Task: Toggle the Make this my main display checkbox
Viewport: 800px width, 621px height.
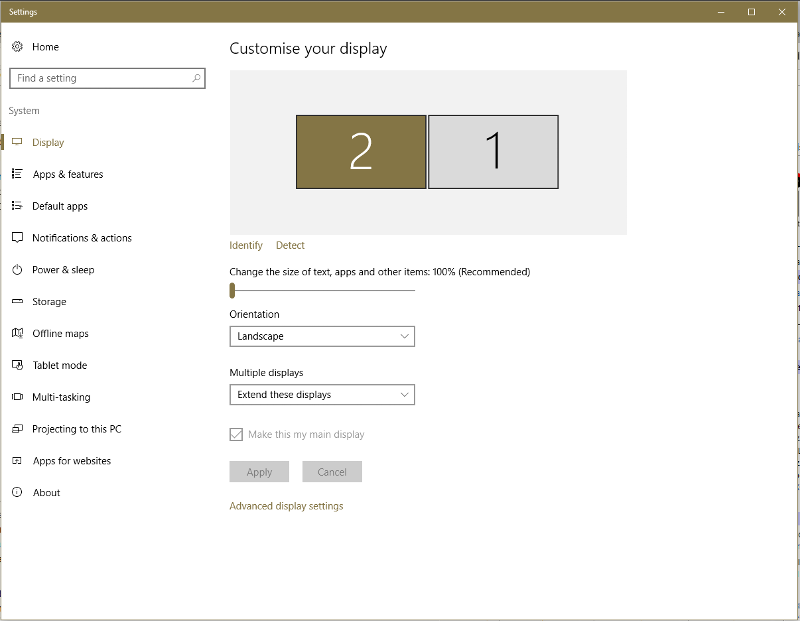Action: pos(236,434)
